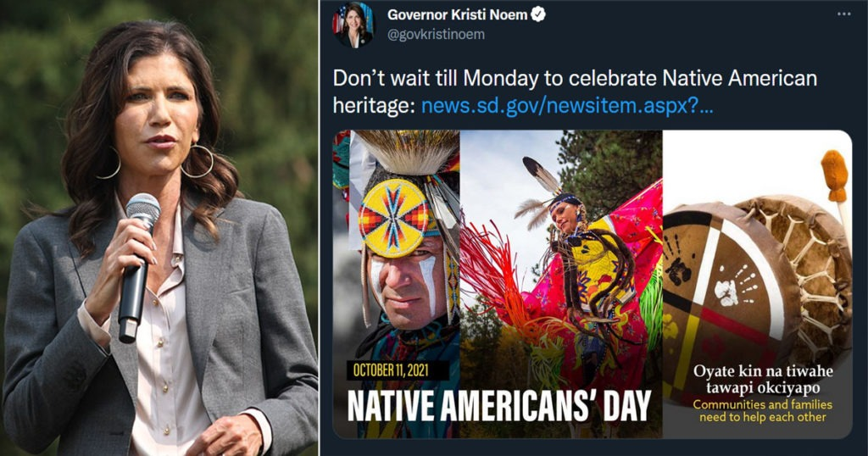Screen dimensions: 868x456
Task: Open the three-dot more options menu
Action: click(843, 14)
